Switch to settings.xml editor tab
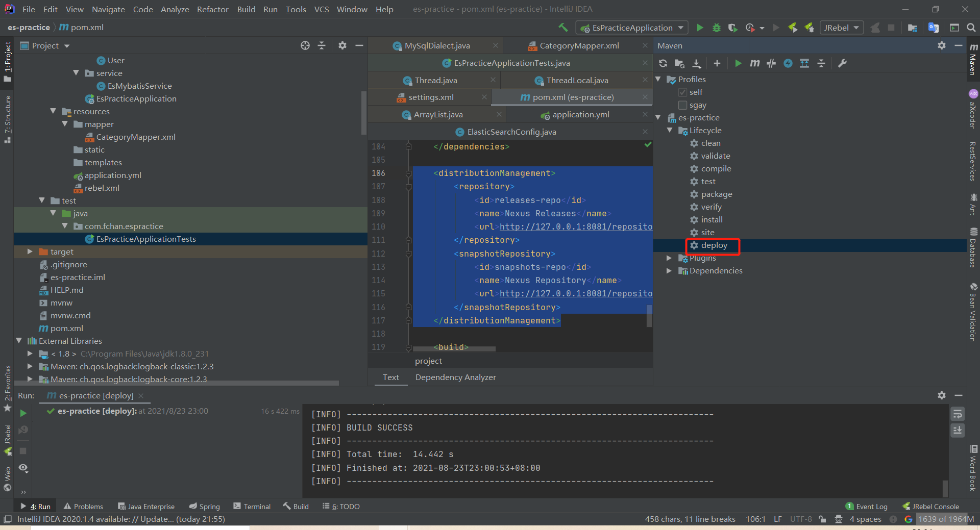The width and height of the screenshot is (980, 530). point(430,97)
